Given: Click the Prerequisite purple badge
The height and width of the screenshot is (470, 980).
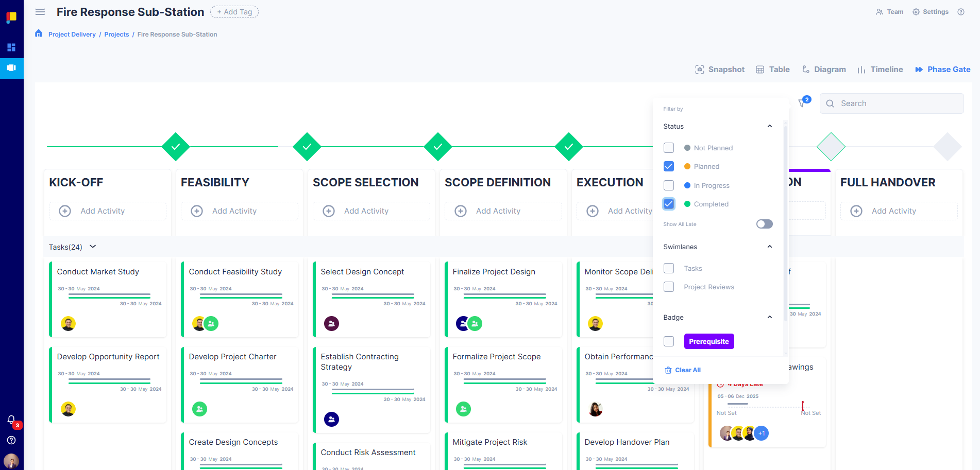Looking at the screenshot, I should (709, 341).
